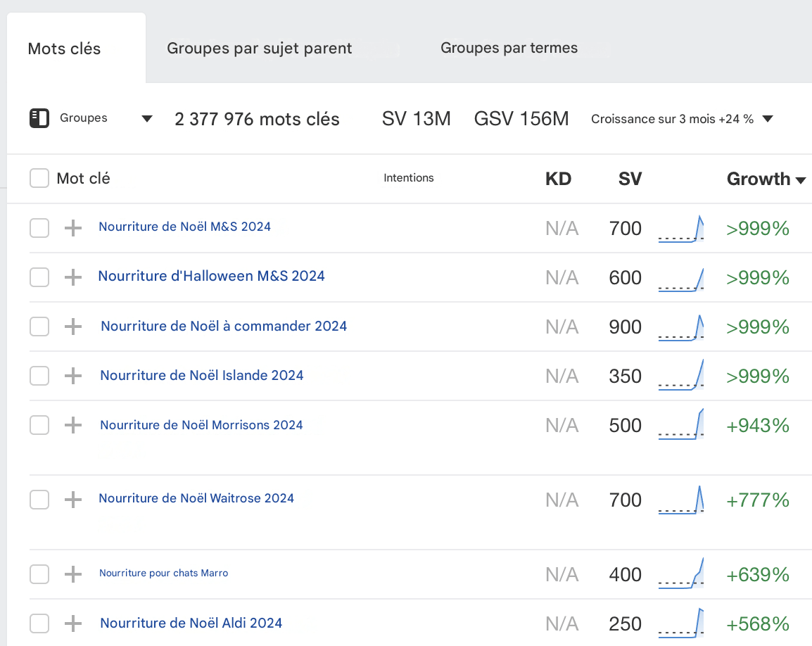
Task: Open trend sparkline for chats Marro row
Action: 681,574
